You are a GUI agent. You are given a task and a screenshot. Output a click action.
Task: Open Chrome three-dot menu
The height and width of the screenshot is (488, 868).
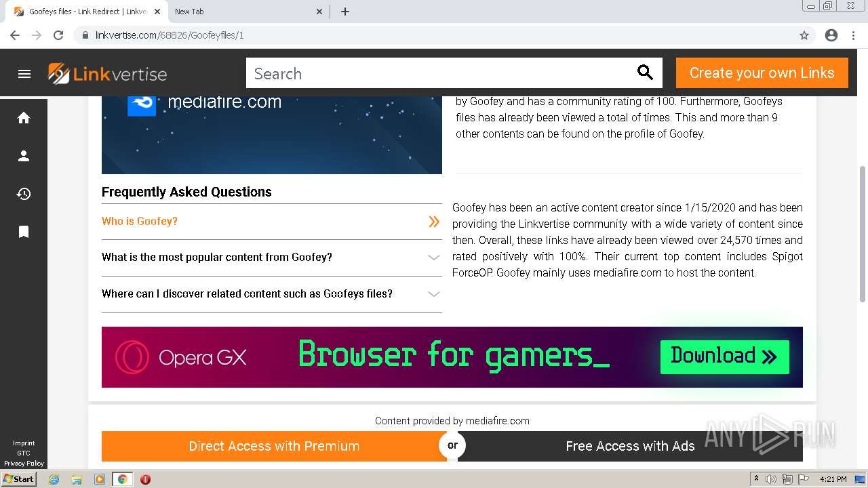pos(853,35)
